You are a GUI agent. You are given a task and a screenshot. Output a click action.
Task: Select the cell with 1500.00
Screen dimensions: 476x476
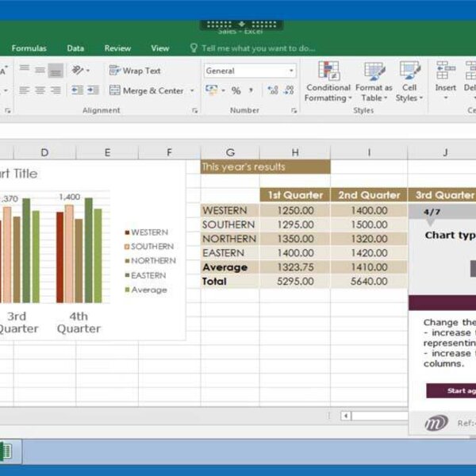pos(369,225)
